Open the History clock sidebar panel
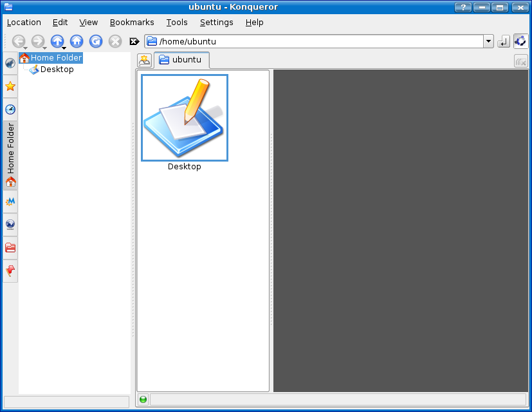Screen dimensions: 532x412 (10, 109)
